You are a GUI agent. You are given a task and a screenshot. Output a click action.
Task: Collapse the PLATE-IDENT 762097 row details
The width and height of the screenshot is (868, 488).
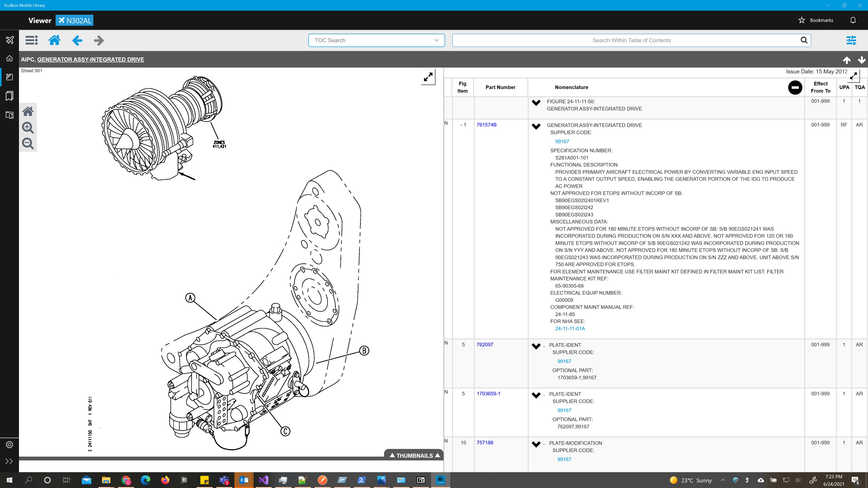[x=536, y=346]
